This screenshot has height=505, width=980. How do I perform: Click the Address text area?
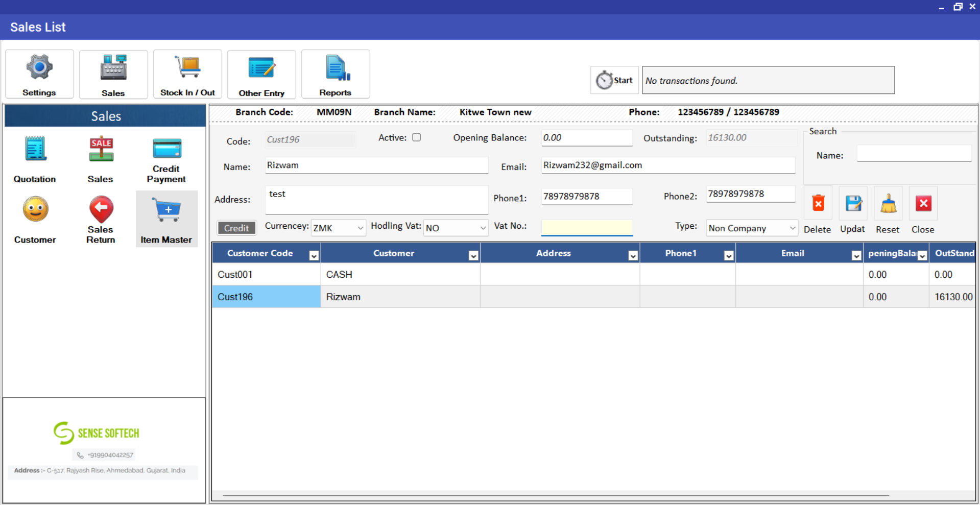(x=376, y=200)
